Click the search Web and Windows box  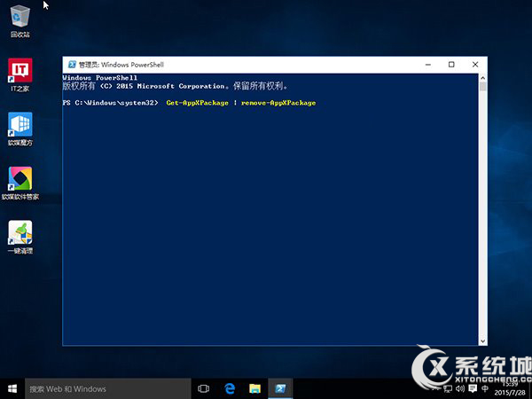click(x=108, y=389)
